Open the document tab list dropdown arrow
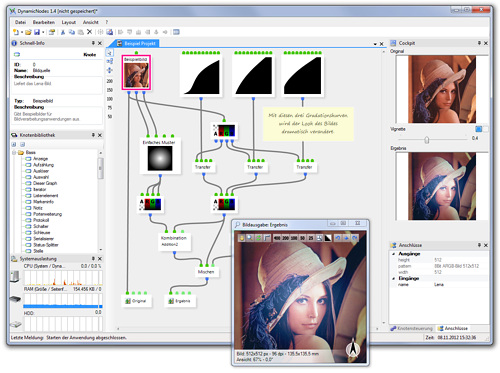The image size is (500, 373). click(375, 44)
